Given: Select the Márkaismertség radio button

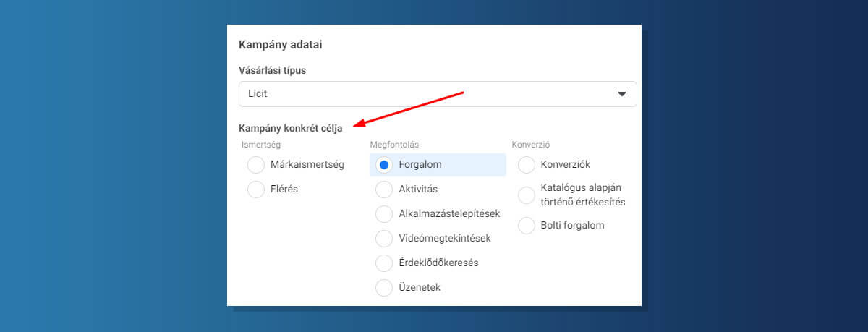Looking at the screenshot, I should pyautogui.click(x=256, y=165).
